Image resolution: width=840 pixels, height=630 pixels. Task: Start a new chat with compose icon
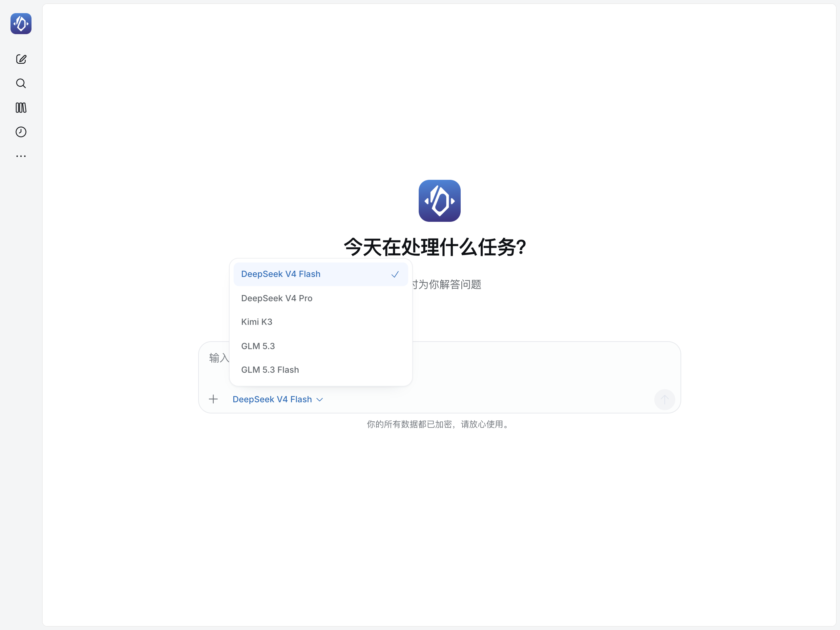(x=21, y=59)
